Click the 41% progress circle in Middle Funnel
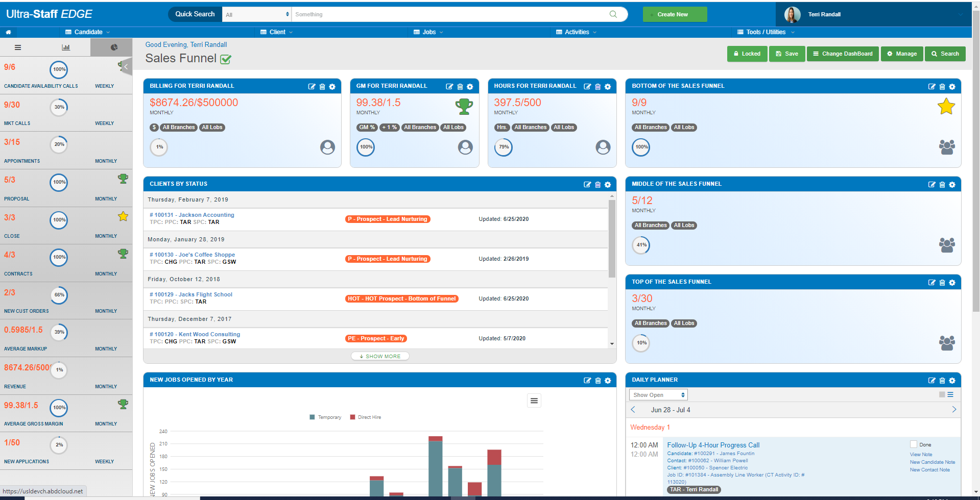This screenshot has width=980, height=500. tap(641, 245)
